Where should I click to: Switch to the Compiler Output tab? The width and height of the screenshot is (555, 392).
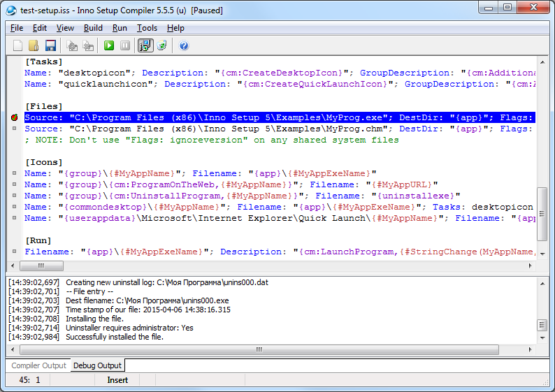38,365
